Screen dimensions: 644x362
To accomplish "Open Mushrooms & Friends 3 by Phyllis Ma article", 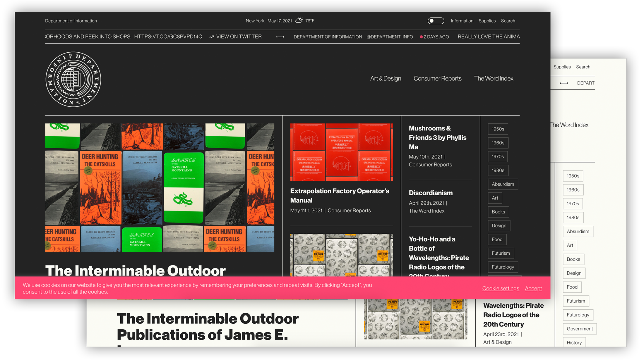I will pos(438,137).
